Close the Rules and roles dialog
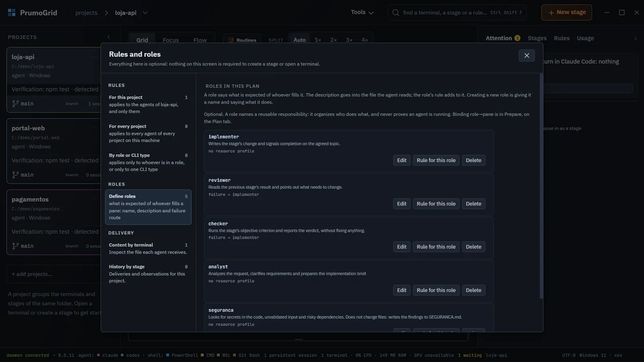The height and width of the screenshot is (362, 644). (x=526, y=56)
